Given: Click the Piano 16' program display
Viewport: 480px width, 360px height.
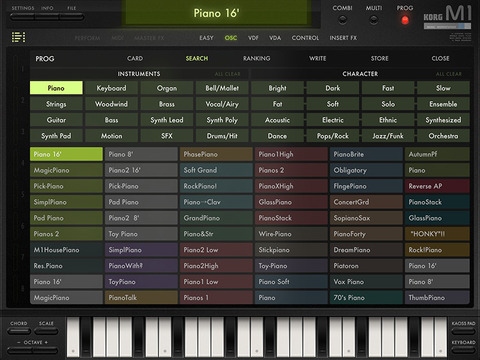Looking at the screenshot, I should tap(216, 13).
